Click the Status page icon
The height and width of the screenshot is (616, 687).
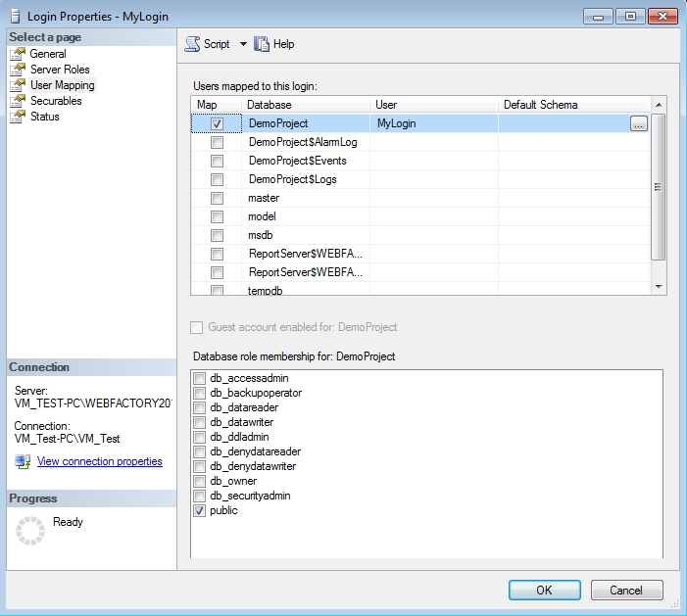[17, 117]
